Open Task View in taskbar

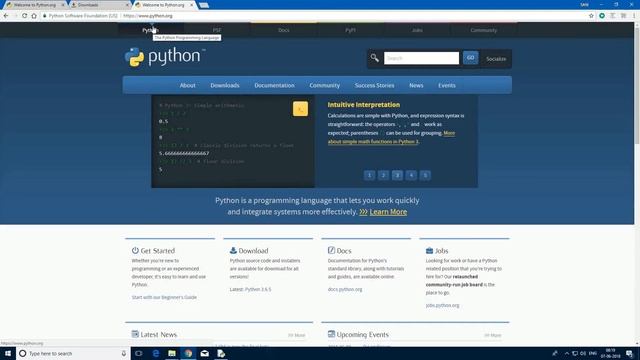(x=139, y=353)
